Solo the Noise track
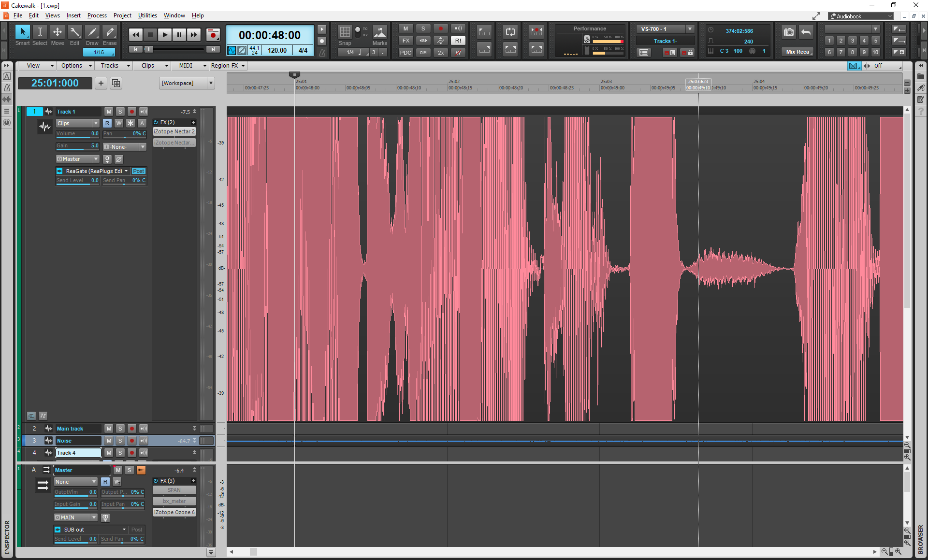 tap(120, 441)
